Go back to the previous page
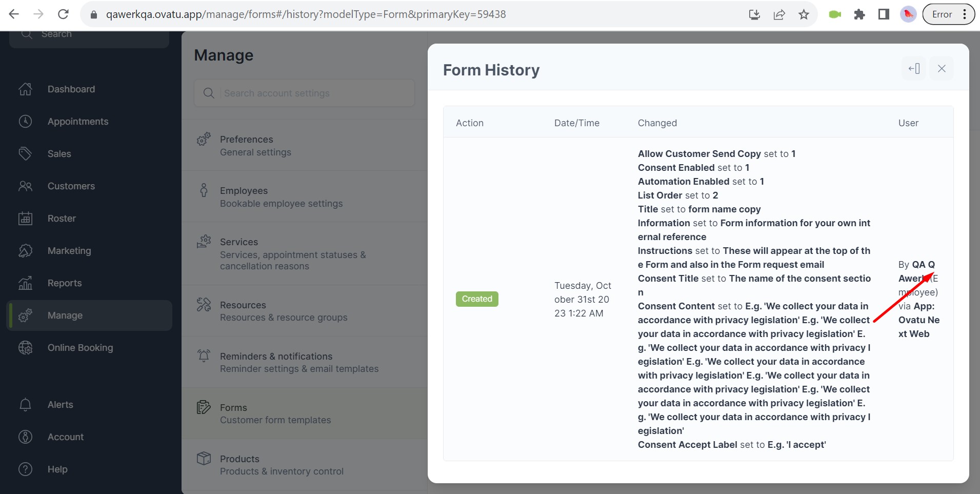 (x=14, y=14)
